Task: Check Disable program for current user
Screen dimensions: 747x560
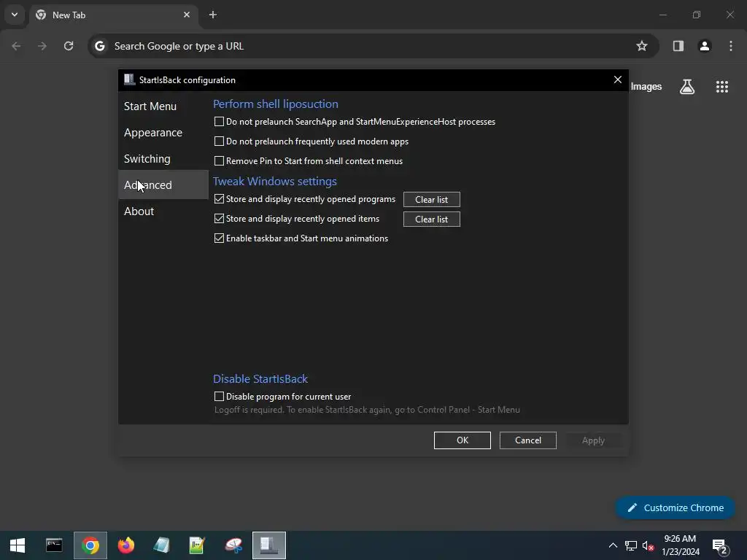Action: click(x=219, y=397)
